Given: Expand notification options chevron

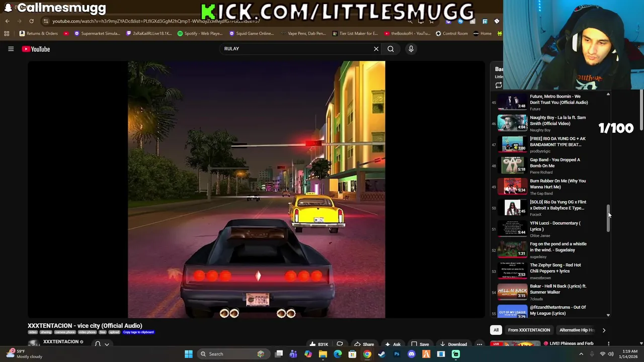Looking at the screenshot, I should [x=107, y=344].
